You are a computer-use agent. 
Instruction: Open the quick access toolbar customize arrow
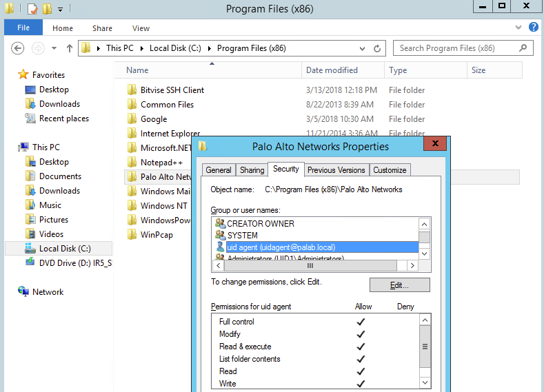[61, 10]
